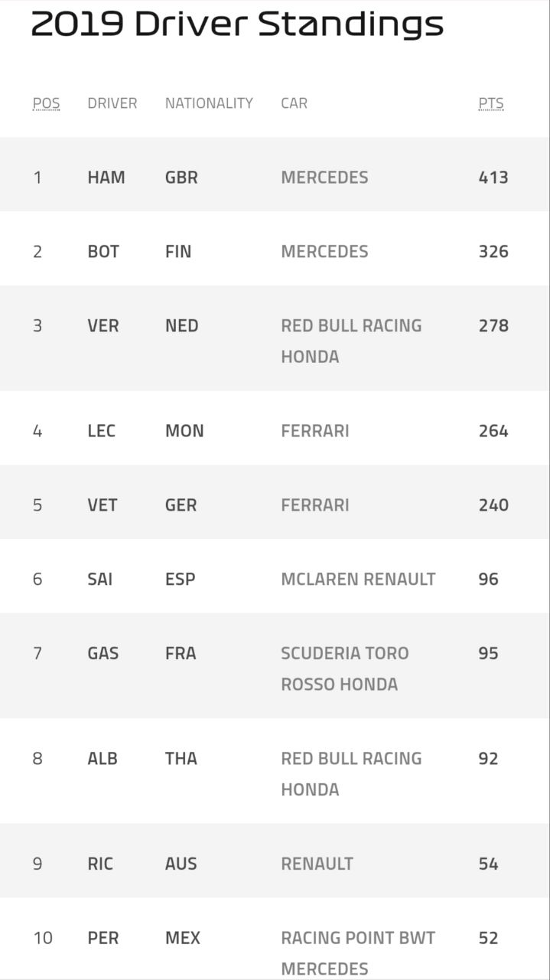Open the LEC driver link
This screenshot has height=980, width=550.
102,431
